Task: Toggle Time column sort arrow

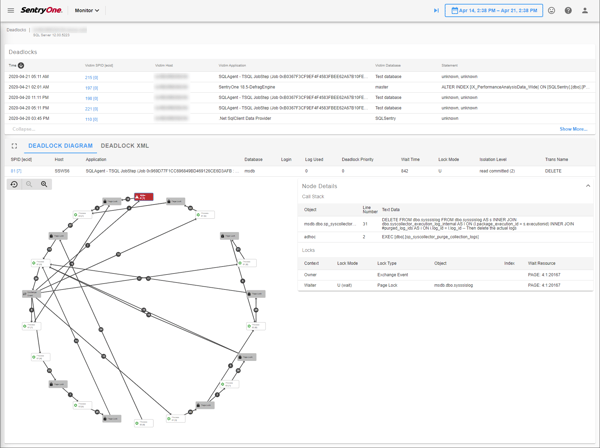Action: pos(21,65)
